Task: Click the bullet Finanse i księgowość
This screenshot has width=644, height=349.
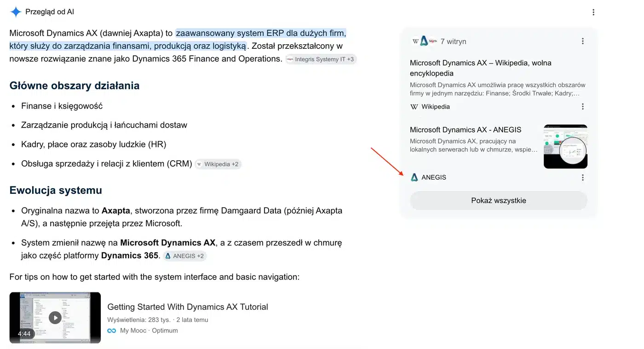Action: tap(62, 106)
